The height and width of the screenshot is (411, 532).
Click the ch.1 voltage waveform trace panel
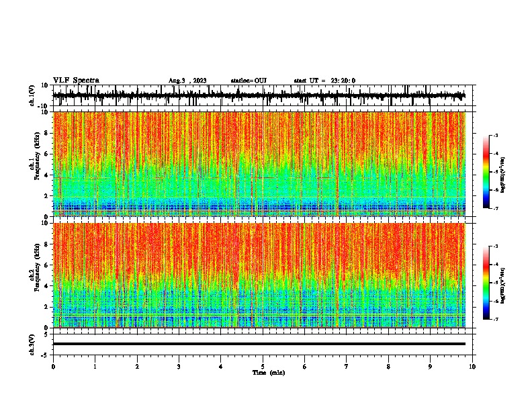tap(263, 95)
